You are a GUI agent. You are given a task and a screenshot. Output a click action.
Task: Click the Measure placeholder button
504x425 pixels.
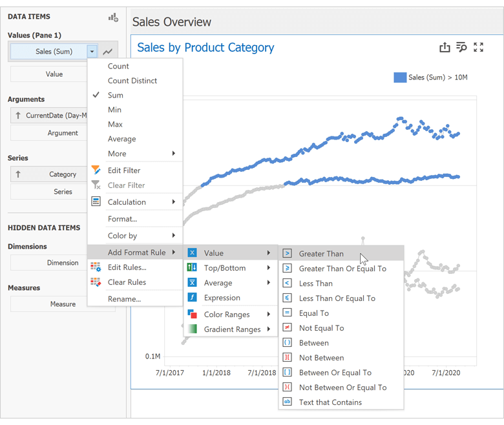tap(63, 304)
